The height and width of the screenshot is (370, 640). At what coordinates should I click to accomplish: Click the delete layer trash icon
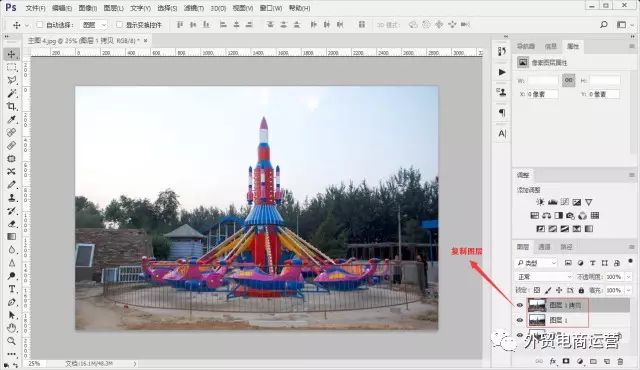click(x=620, y=361)
